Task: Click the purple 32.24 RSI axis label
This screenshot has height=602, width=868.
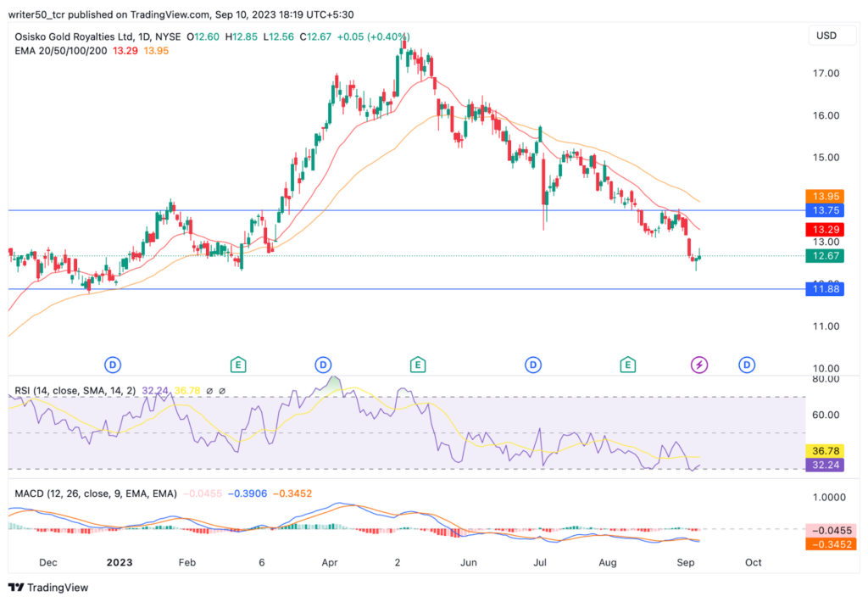Action: (825, 465)
